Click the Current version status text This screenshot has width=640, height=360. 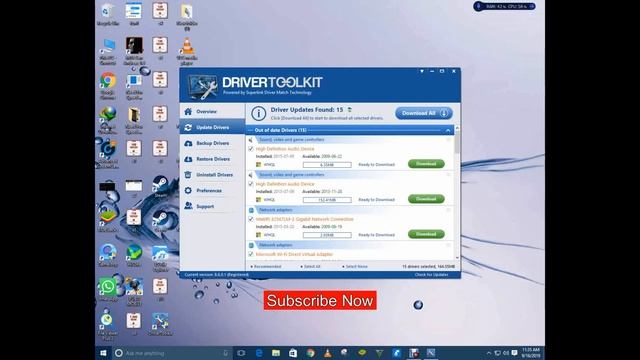pyautogui.click(x=216, y=275)
